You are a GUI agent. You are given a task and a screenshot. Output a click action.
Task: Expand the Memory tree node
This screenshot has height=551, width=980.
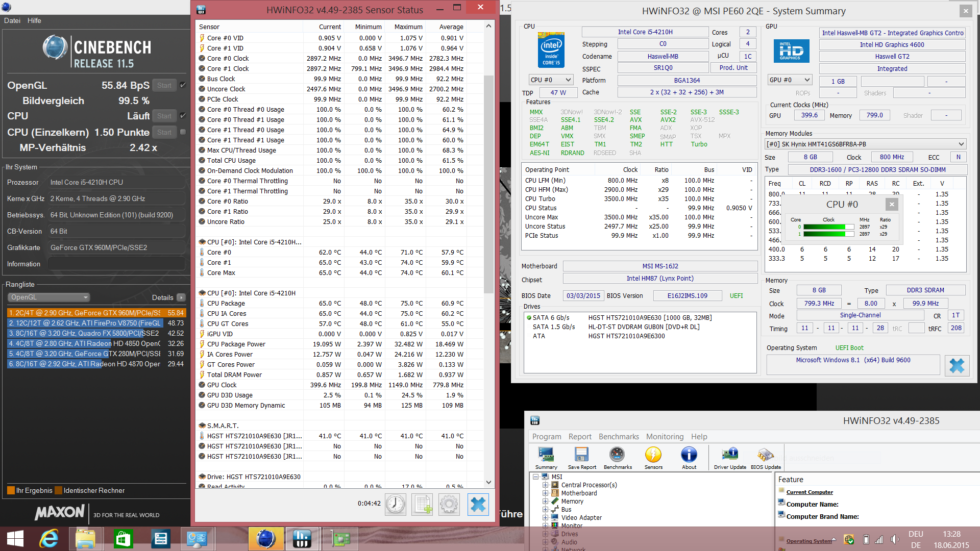(x=545, y=502)
